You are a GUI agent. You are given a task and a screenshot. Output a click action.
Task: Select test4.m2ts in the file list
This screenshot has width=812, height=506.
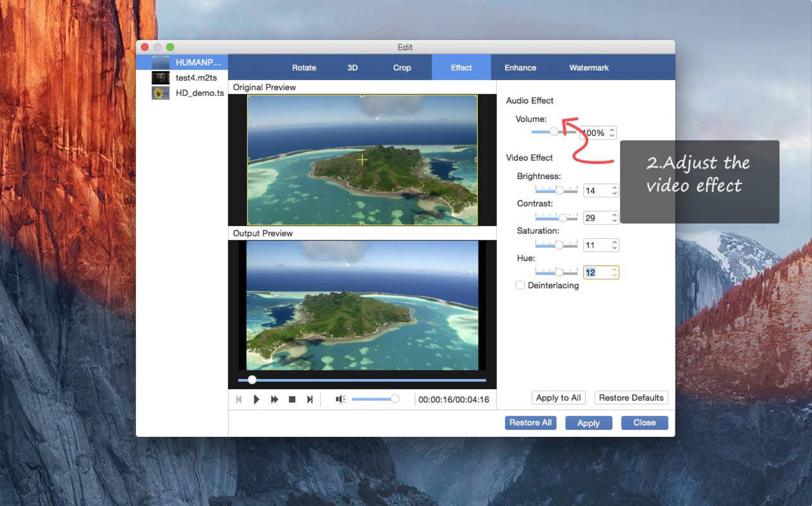(196, 78)
